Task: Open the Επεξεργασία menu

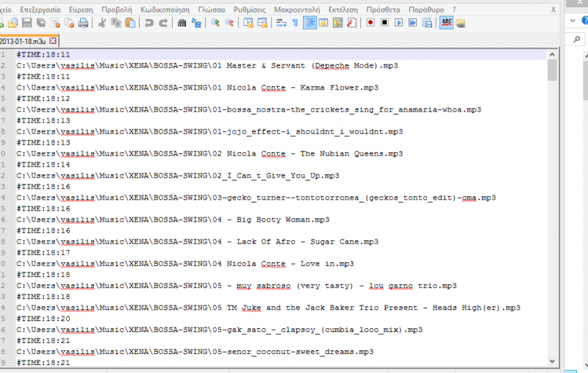Action: click(40, 10)
